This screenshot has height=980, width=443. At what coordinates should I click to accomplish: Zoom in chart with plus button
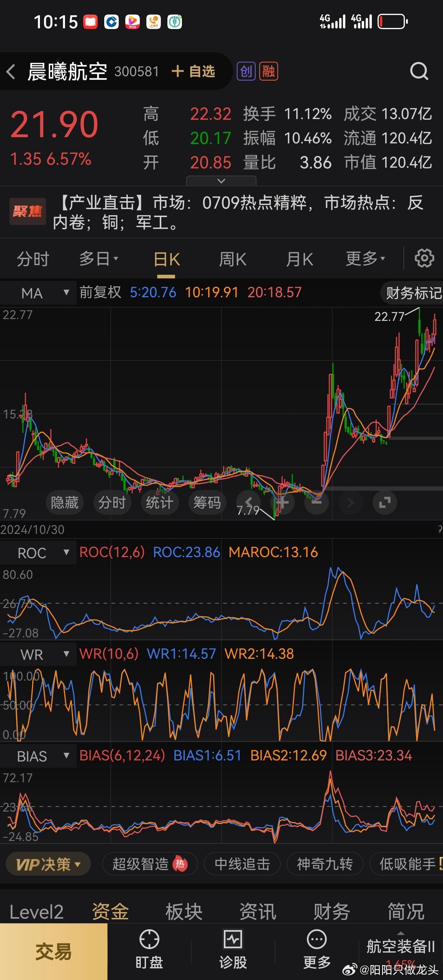point(283,503)
